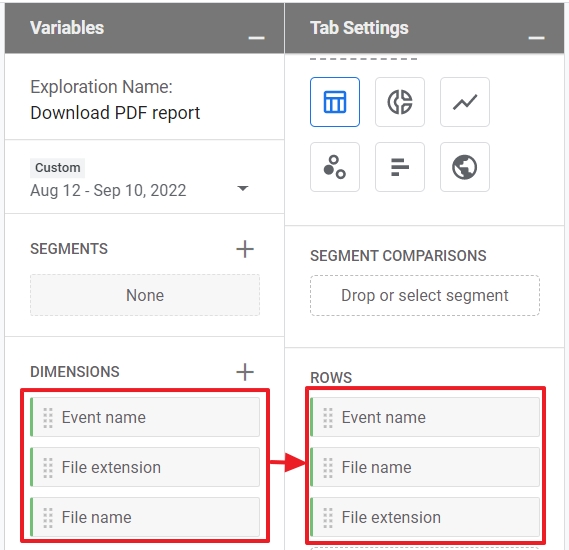Click the None segments placeholder
569x550 pixels.
pyautogui.click(x=145, y=295)
